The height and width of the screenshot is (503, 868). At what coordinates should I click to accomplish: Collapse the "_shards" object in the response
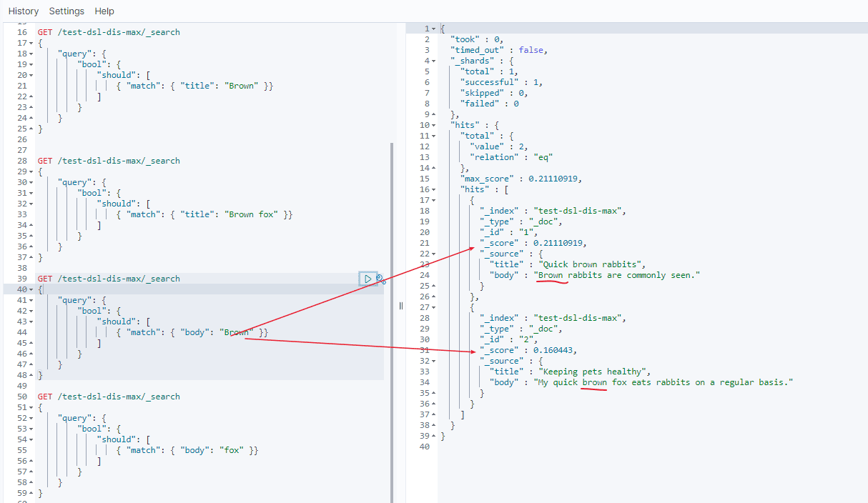point(433,61)
